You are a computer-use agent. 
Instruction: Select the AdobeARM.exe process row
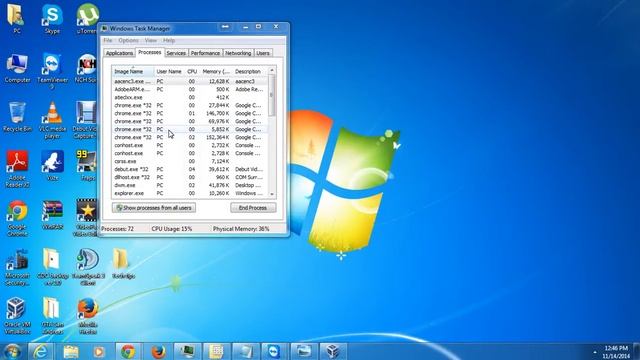click(x=190, y=89)
